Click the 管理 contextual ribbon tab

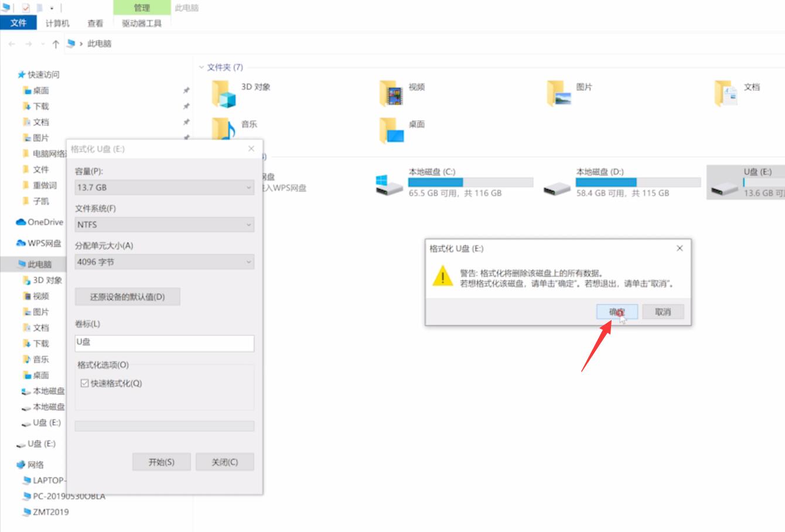click(142, 8)
